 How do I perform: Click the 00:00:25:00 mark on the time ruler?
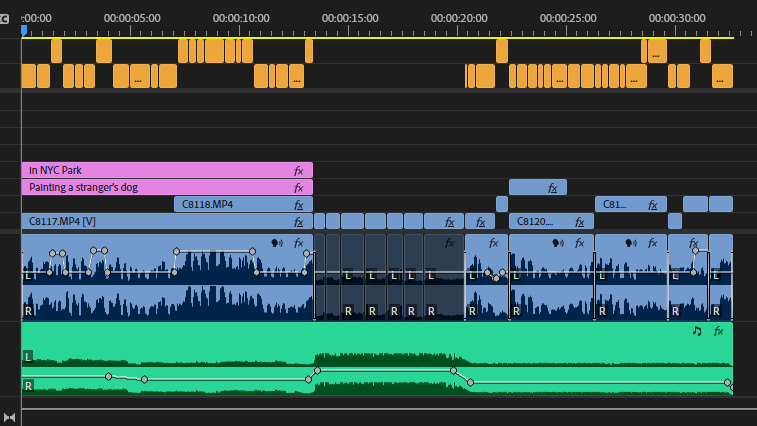point(568,18)
